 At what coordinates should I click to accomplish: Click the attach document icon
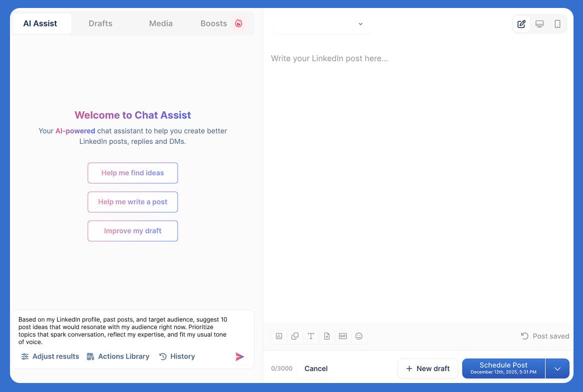[x=327, y=336]
